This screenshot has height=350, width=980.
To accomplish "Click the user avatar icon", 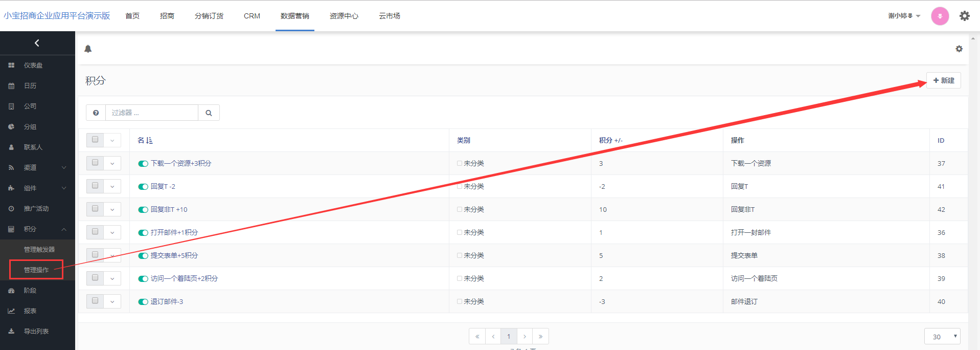I will pos(940,16).
